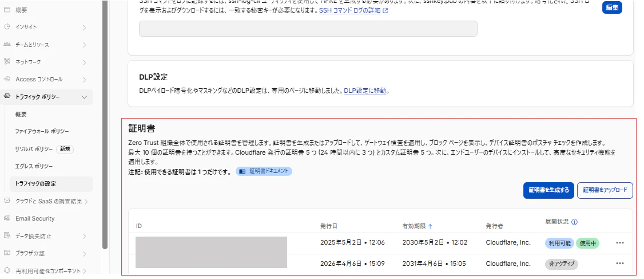The width and height of the screenshot is (644, 279).
Task: Click Cloudflare, Inc. in the 使用中 row
Action: 508,243
